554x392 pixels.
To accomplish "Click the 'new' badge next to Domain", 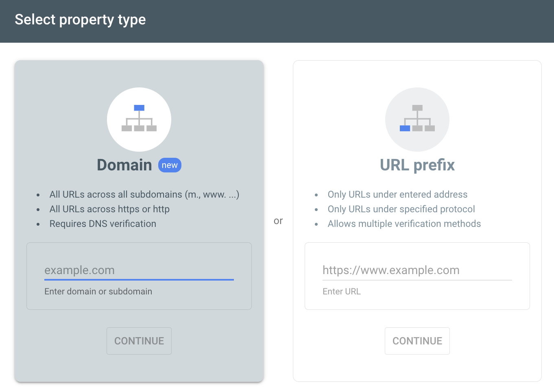I will coord(170,165).
